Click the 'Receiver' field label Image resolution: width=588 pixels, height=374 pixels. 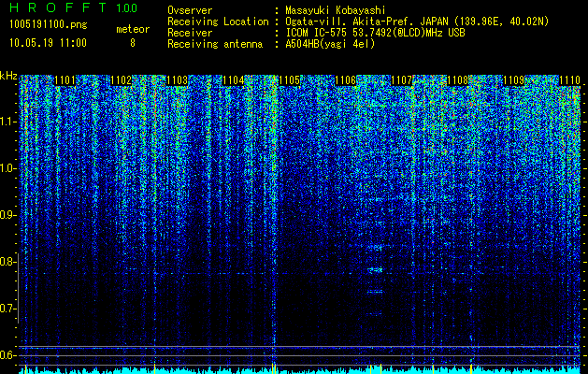(190, 33)
